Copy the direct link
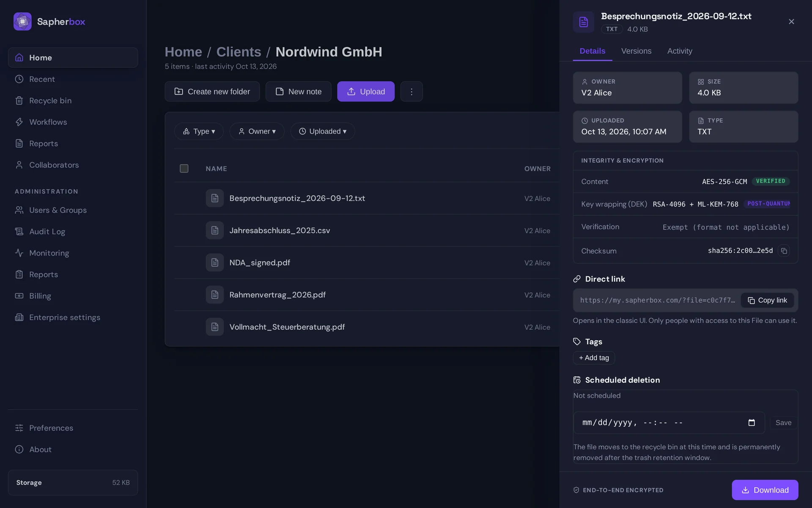The height and width of the screenshot is (508, 812). point(767,300)
